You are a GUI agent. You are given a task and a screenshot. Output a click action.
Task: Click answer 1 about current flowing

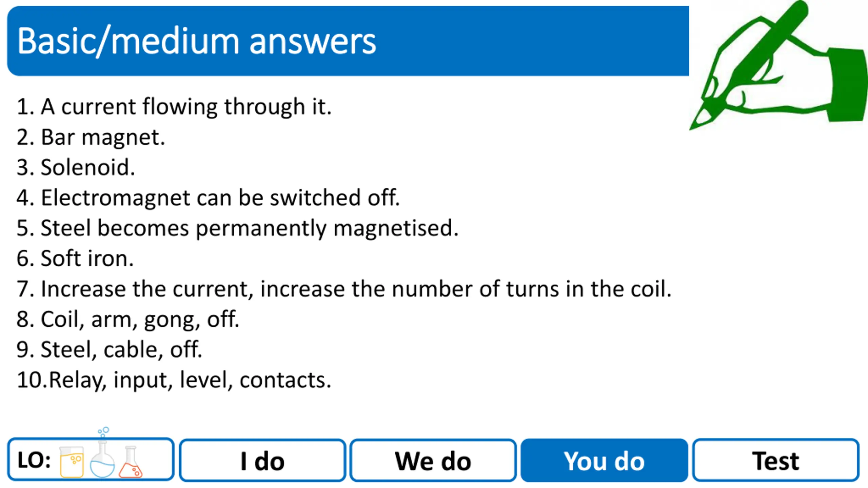[174, 106]
